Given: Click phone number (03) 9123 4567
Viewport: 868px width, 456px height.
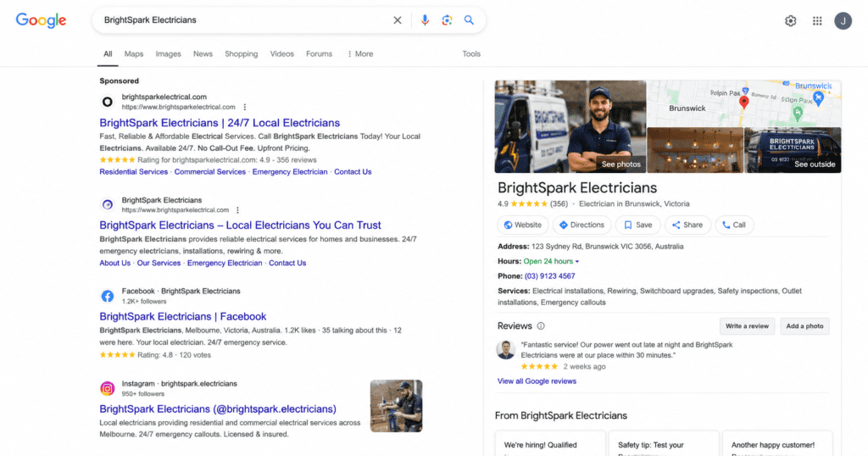Looking at the screenshot, I should tap(549, 276).
